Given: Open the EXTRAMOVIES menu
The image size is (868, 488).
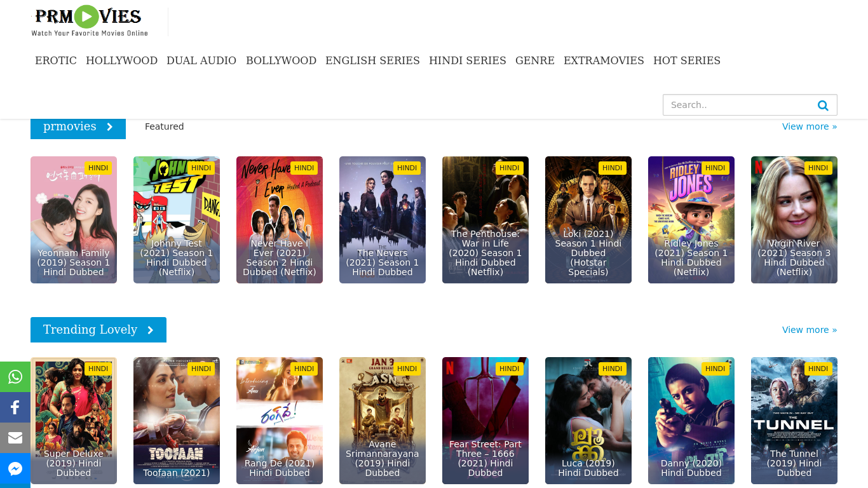Looking at the screenshot, I should pos(604,60).
